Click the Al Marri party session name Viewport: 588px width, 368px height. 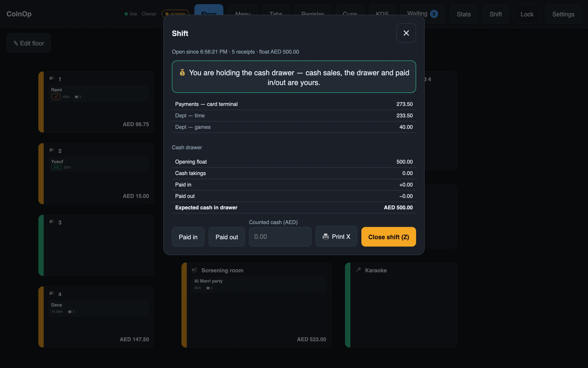[x=208, y=281]
